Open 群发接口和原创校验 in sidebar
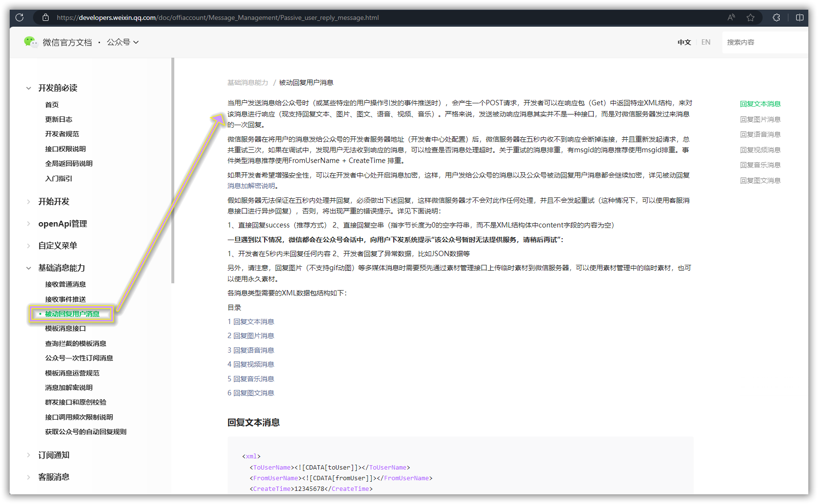The height and width of the screenshot is (504, 818). pos(76,402)
